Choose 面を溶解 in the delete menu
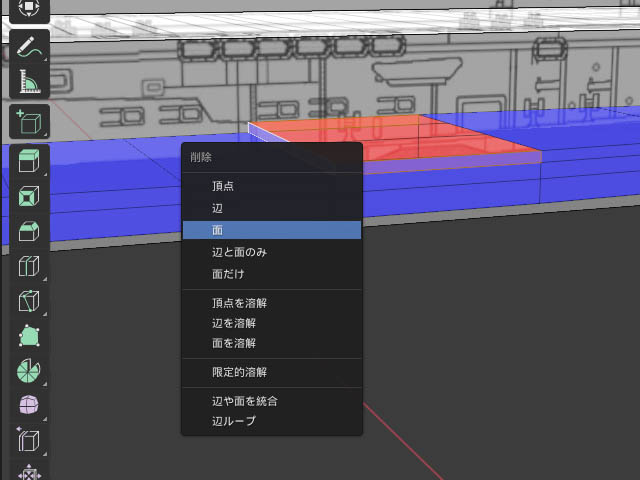This screenshot has height=480, width=640. pyautogui.click(x=272, y=343)
